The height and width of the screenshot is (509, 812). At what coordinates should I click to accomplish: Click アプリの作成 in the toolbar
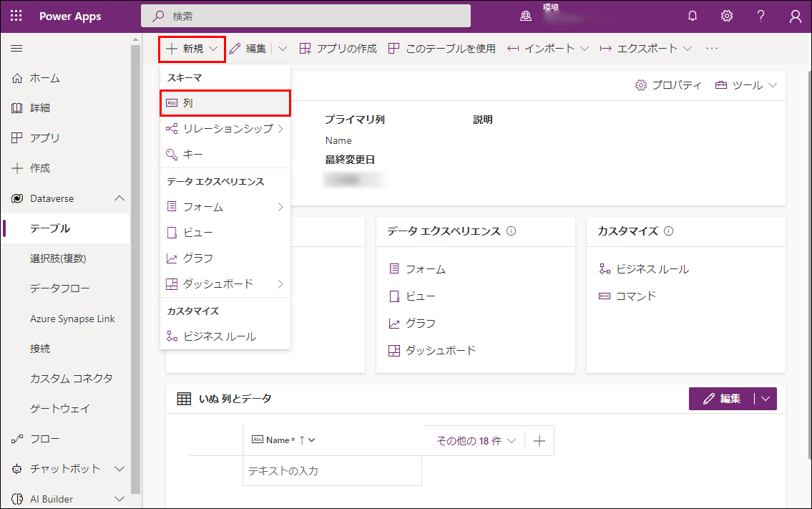(x=338, y=49)
